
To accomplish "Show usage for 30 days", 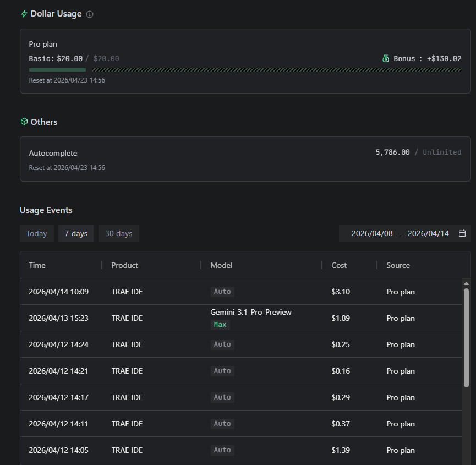I will [119, 233].
